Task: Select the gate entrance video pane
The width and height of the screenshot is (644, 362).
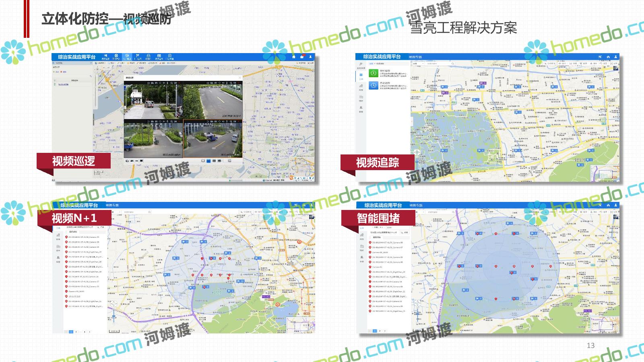Action: pos(153,100)
